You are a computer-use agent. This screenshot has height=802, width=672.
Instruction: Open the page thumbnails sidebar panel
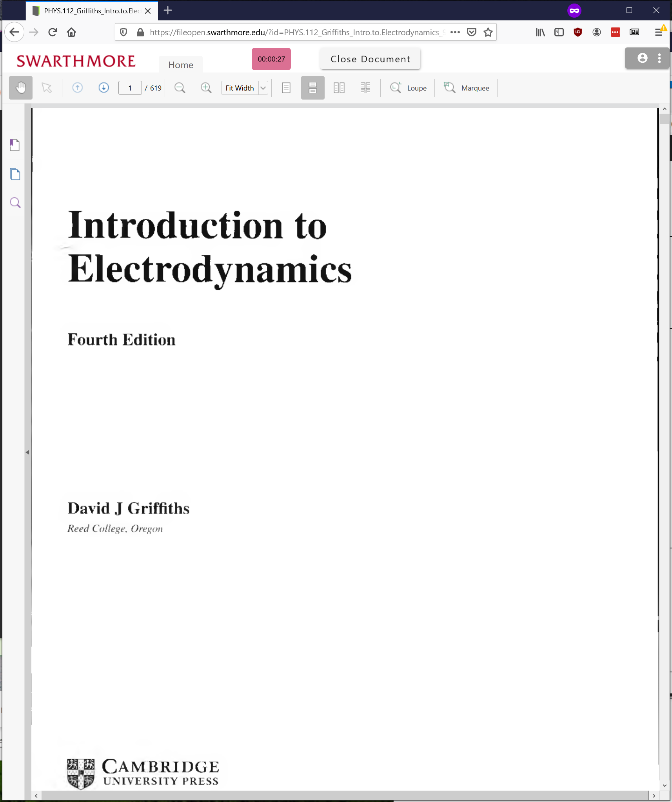15,174
